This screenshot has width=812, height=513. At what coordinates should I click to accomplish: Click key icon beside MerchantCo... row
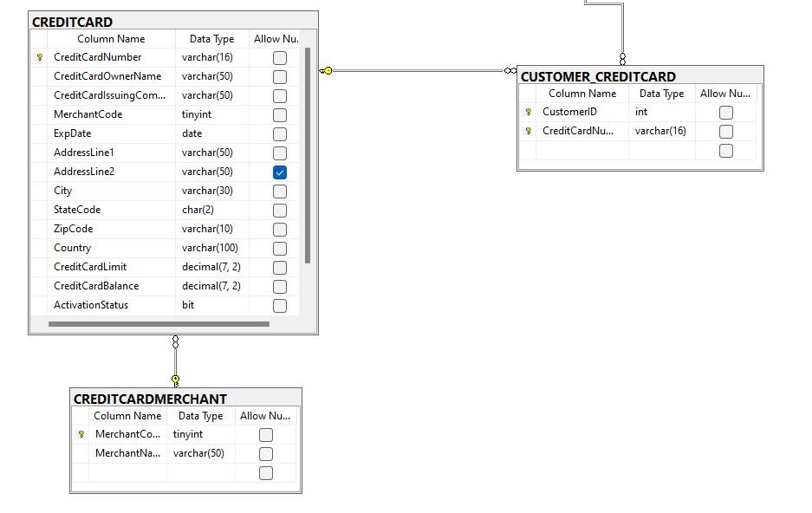click(x=81, y=434)
